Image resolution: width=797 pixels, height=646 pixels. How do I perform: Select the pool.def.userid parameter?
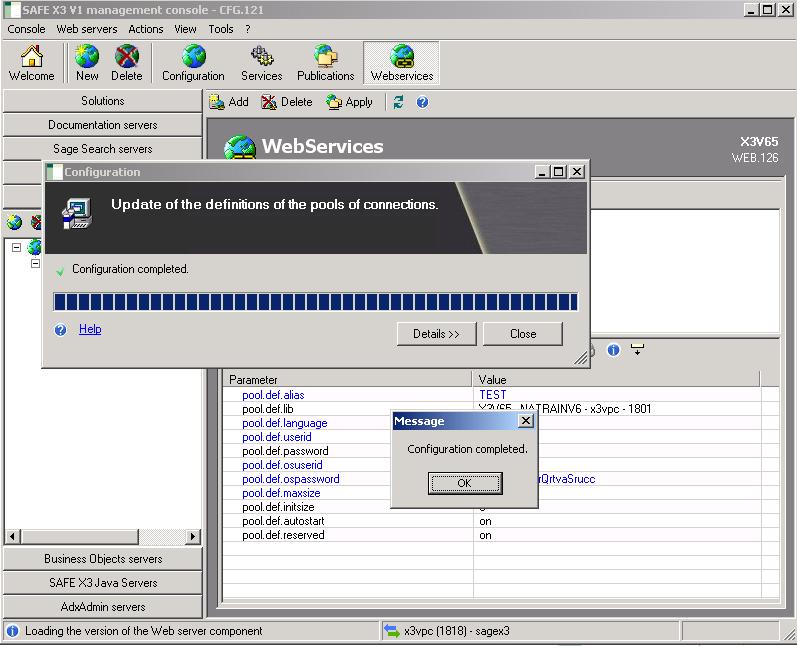click(x=277, y=437)
